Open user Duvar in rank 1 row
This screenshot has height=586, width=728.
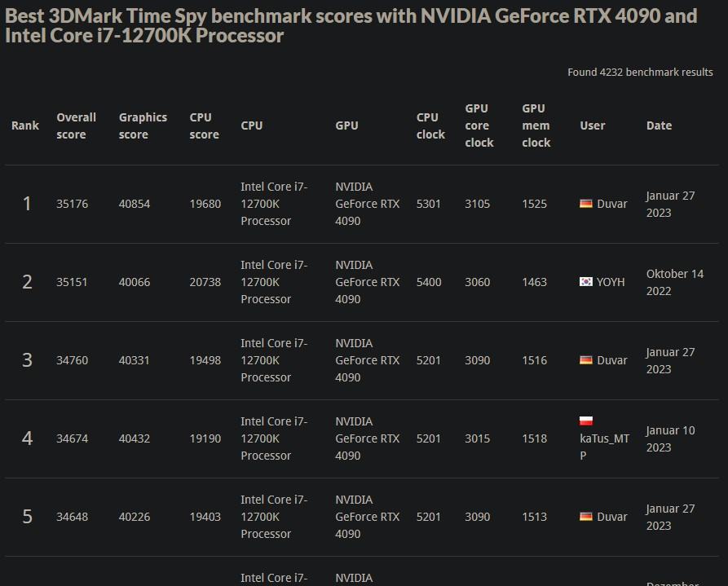[x=612, y=204]
